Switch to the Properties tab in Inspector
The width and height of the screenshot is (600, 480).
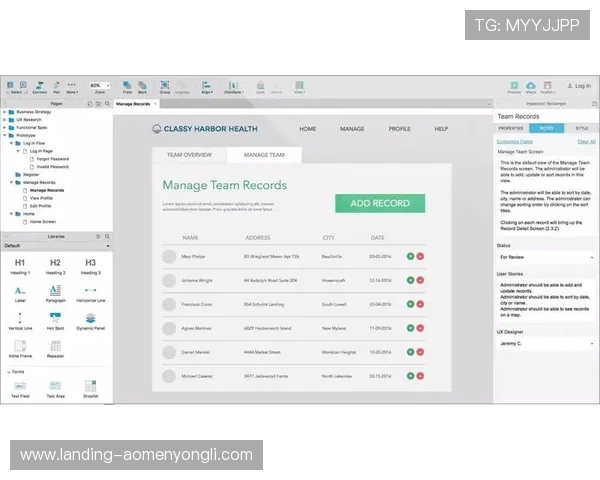click(511, 128)
